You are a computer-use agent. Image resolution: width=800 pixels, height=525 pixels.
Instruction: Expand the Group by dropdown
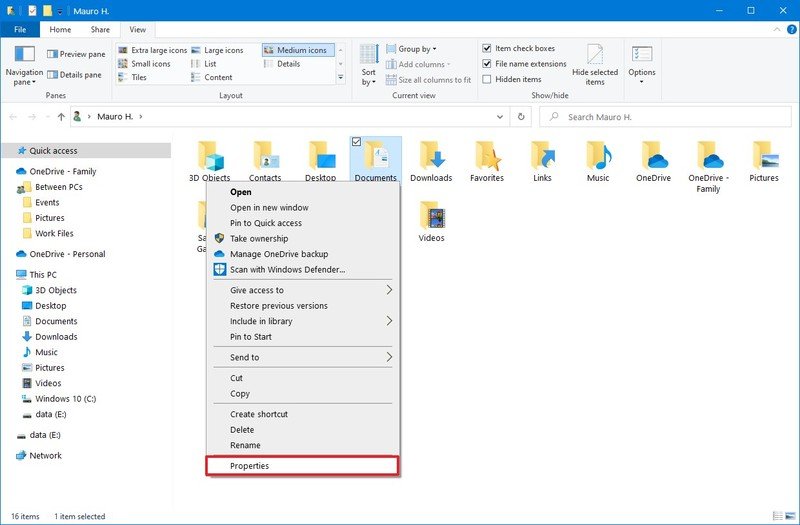point(417,49)
